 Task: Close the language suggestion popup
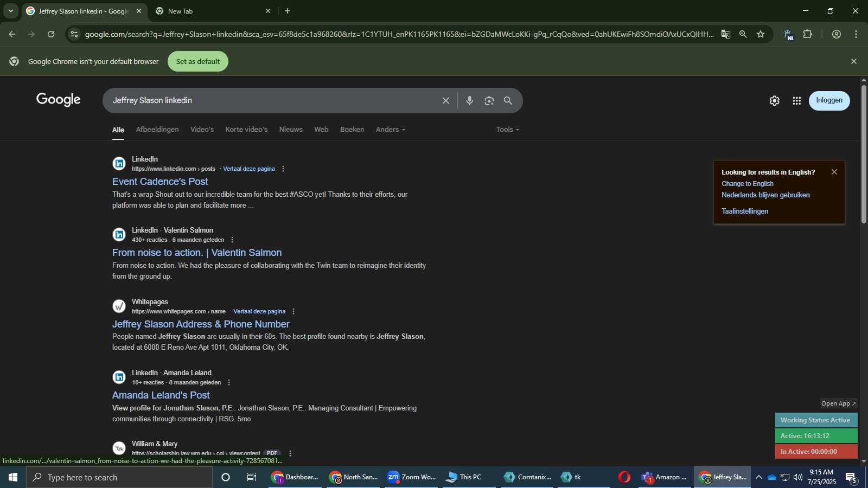point(834,172)
